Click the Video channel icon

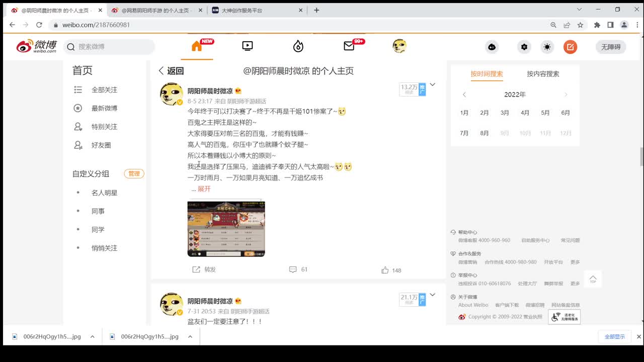[x=247, y=45]
